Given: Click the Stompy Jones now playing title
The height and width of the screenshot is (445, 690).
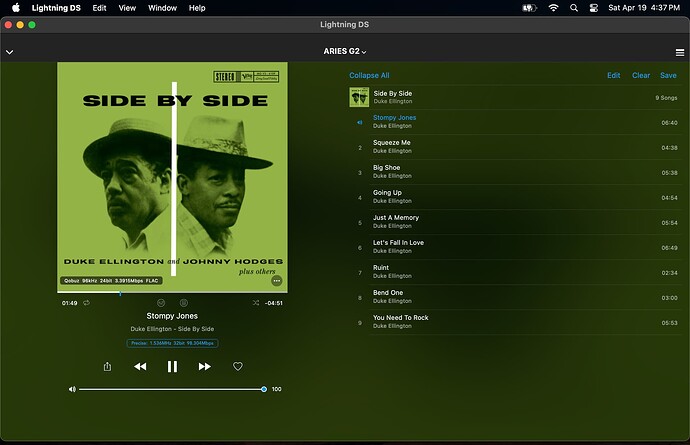Looking at the screenshot, I should point(172,316).
